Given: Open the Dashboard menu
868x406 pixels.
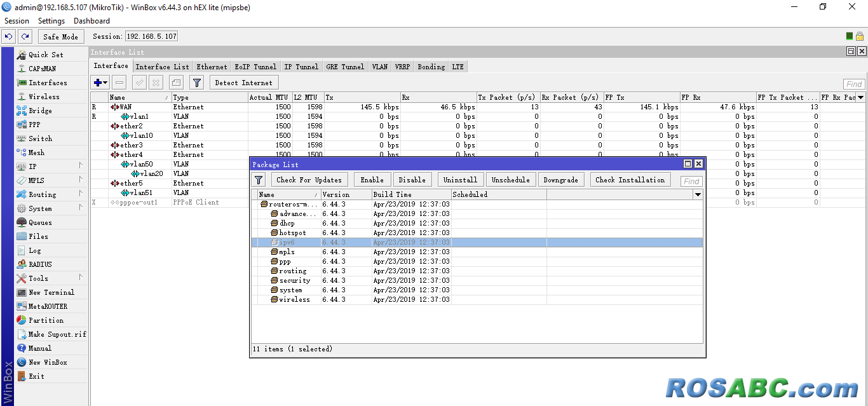Looking at the screenshot, I should point(92,21).
